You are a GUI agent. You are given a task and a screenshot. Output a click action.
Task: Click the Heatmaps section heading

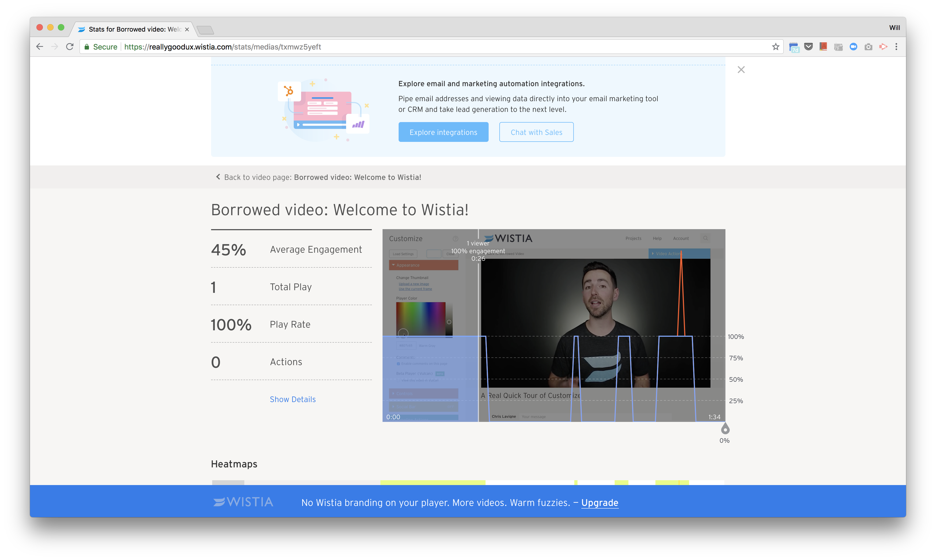[x=234, y=464]
